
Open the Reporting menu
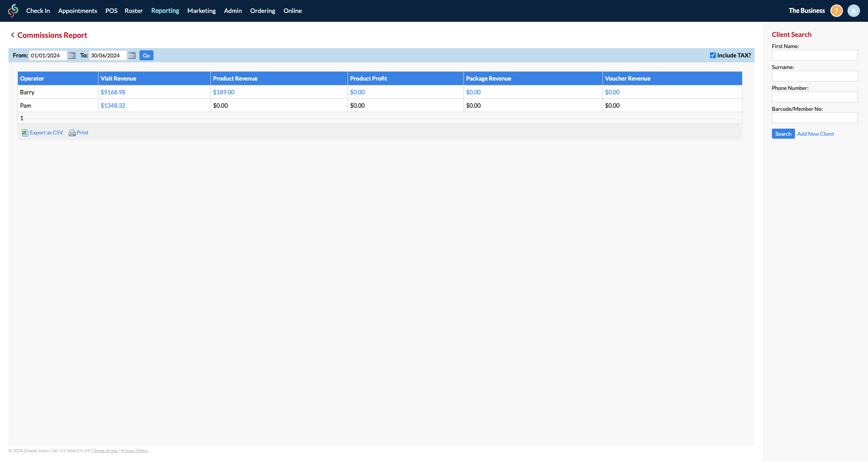(x=165, y=11)
